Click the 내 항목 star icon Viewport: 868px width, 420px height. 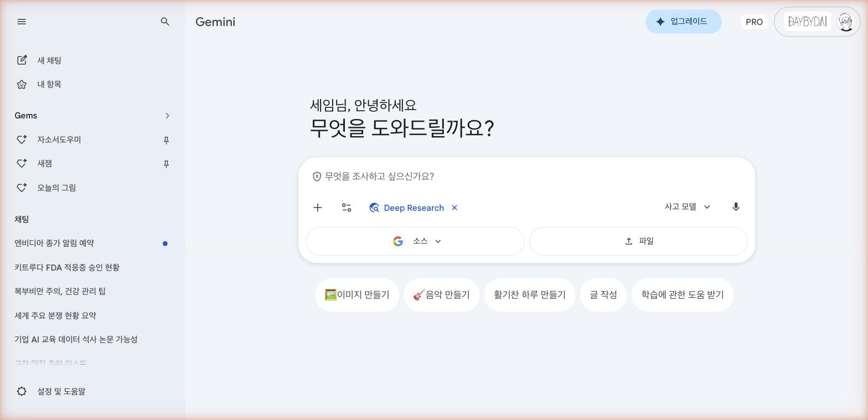[22, 84]
